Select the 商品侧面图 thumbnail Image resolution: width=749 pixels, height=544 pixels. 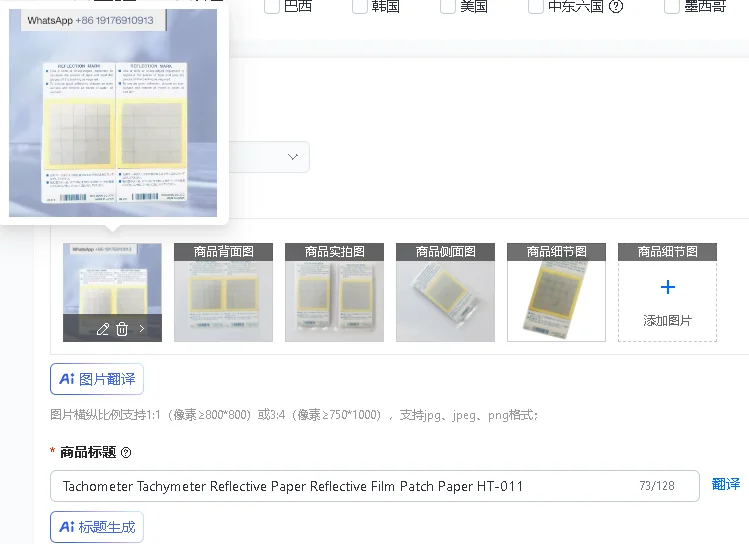click(445, 292)
